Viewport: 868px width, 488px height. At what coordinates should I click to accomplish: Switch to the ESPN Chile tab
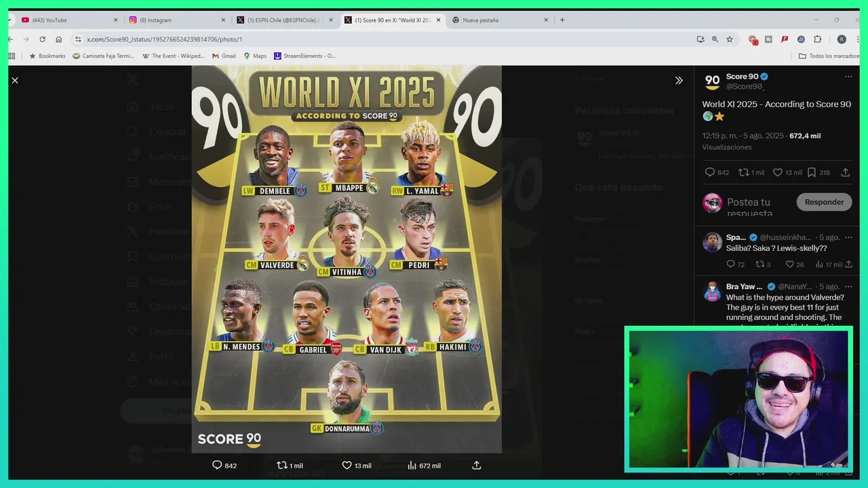285,20
